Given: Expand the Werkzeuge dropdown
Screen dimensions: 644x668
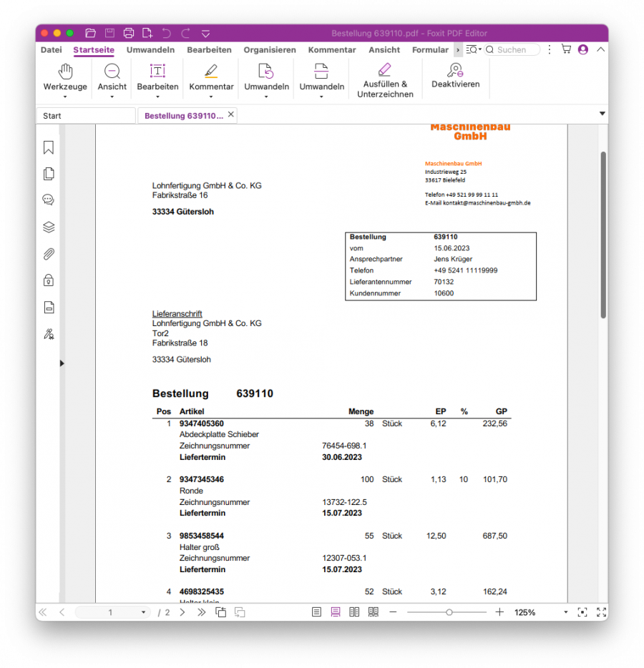Looking at the screenshot, I should point(65,96).
